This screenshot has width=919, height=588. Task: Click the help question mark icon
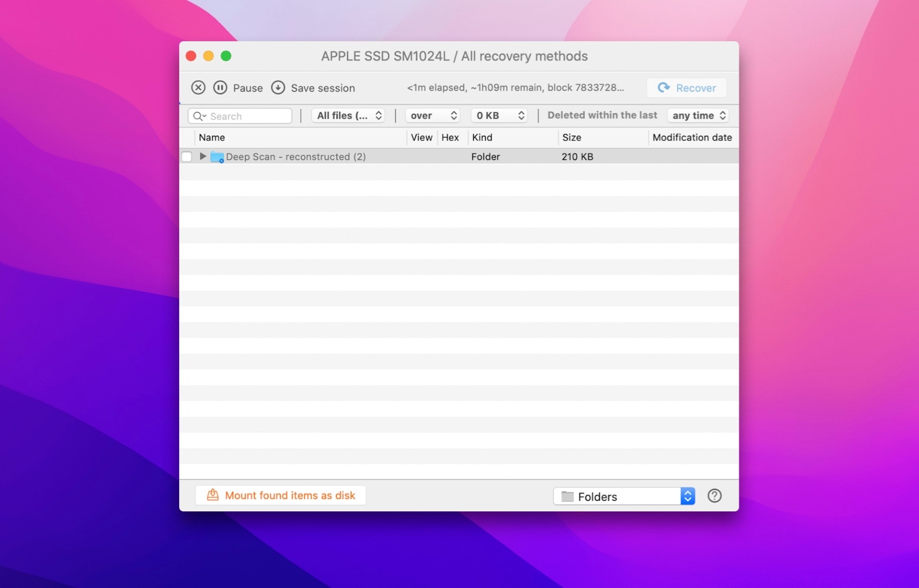pyautogui.click(x=715, y=496)
